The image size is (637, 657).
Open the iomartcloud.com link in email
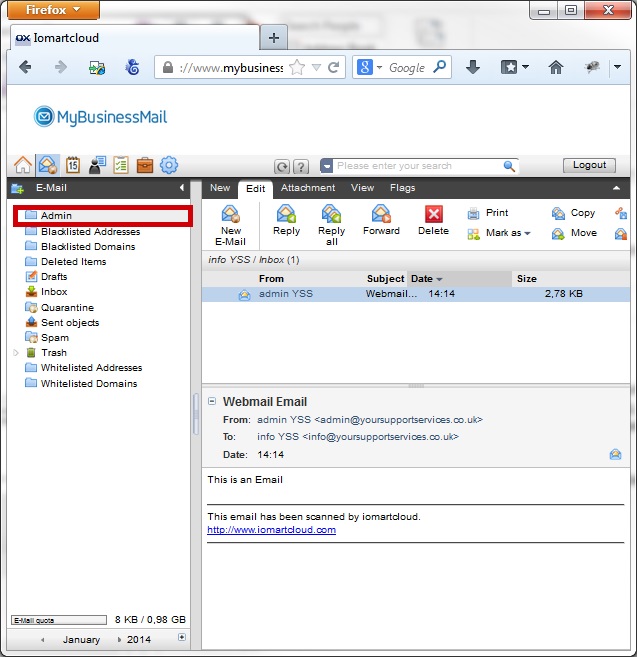coord(271,530)
